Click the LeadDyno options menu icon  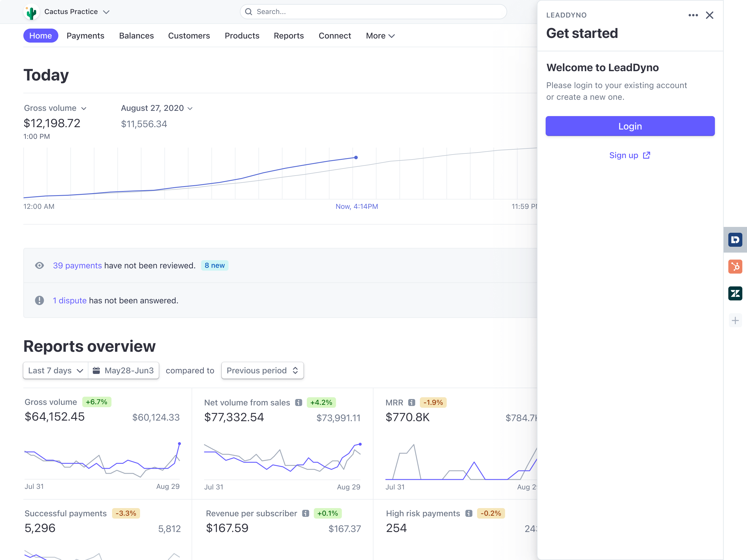694,15
